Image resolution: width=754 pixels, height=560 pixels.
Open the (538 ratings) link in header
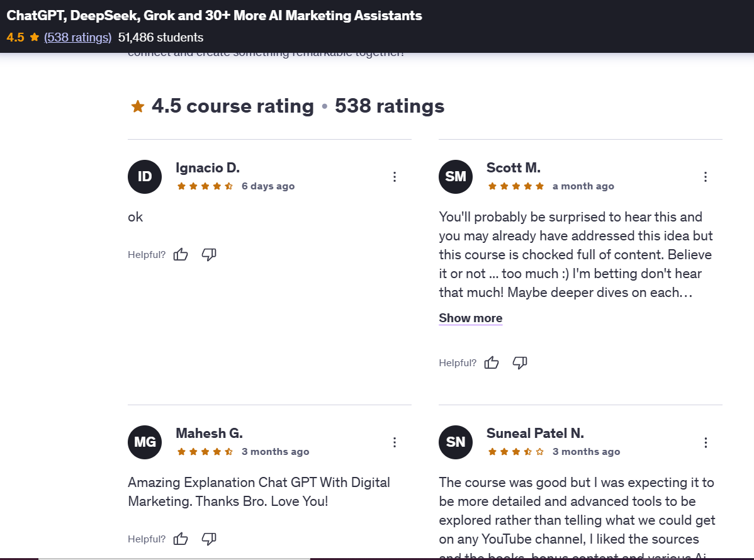77,38
